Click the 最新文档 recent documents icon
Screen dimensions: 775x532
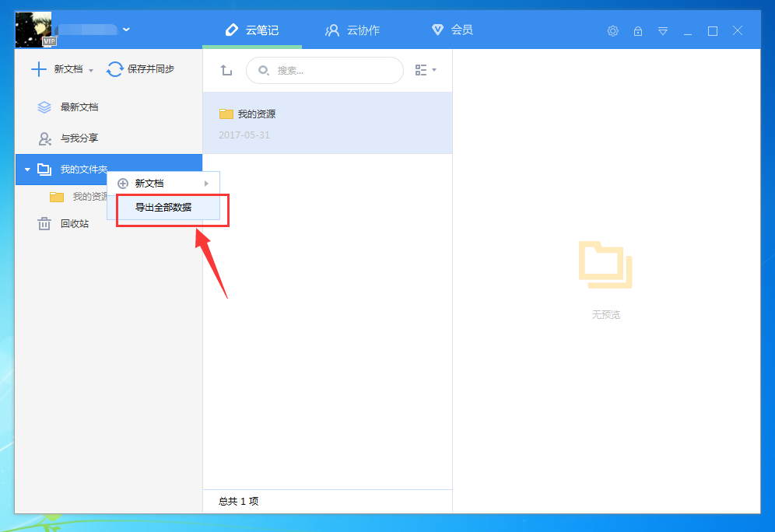tap(44, 107)
